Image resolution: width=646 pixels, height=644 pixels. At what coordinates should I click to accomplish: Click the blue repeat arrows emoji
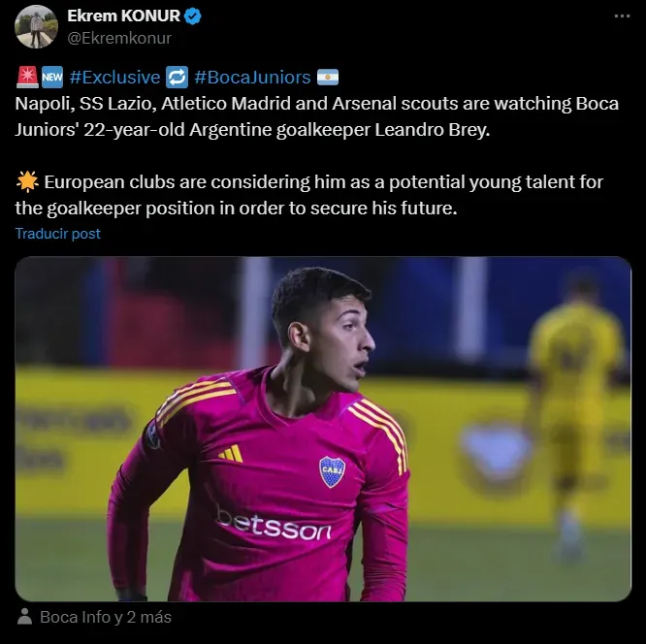178,77
